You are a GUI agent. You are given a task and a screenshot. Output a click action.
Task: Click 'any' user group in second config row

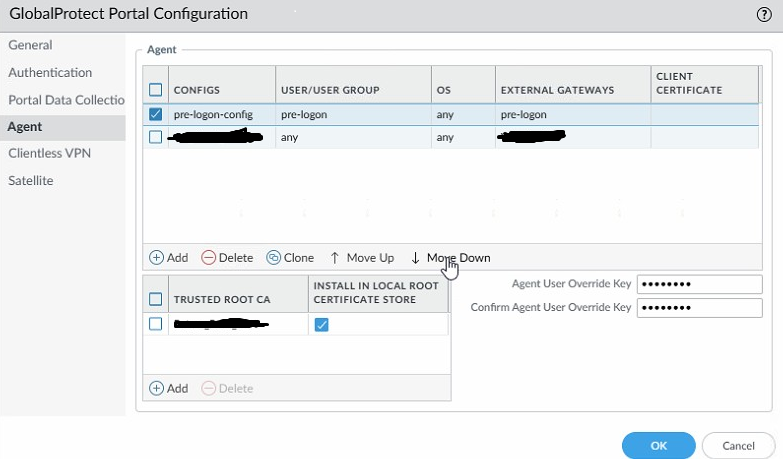click(x=289, y=137)
